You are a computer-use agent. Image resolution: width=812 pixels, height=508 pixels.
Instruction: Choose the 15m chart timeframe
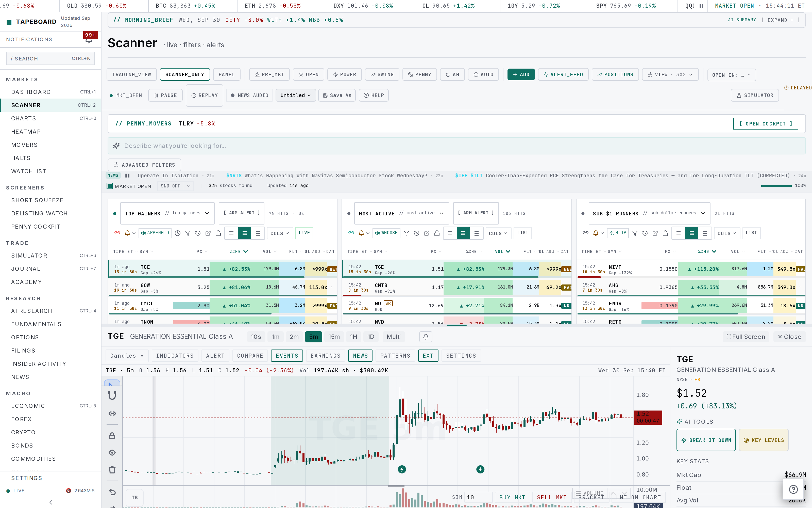(x=334, y=337)
